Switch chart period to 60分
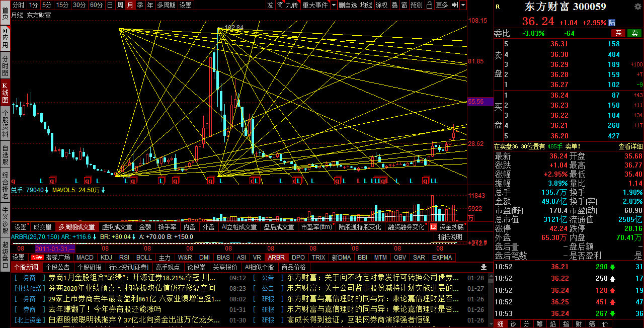644x328 pixels. 96,5
